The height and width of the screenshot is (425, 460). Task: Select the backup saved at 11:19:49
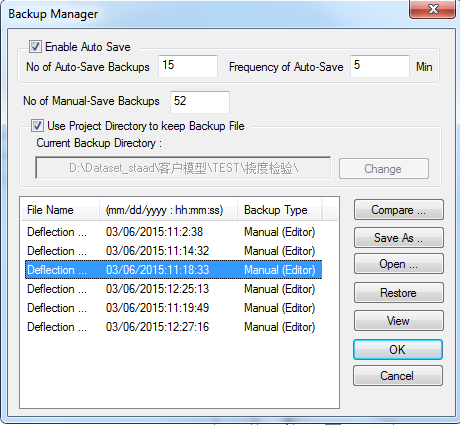pyautogui.click(x=173, y=308)
